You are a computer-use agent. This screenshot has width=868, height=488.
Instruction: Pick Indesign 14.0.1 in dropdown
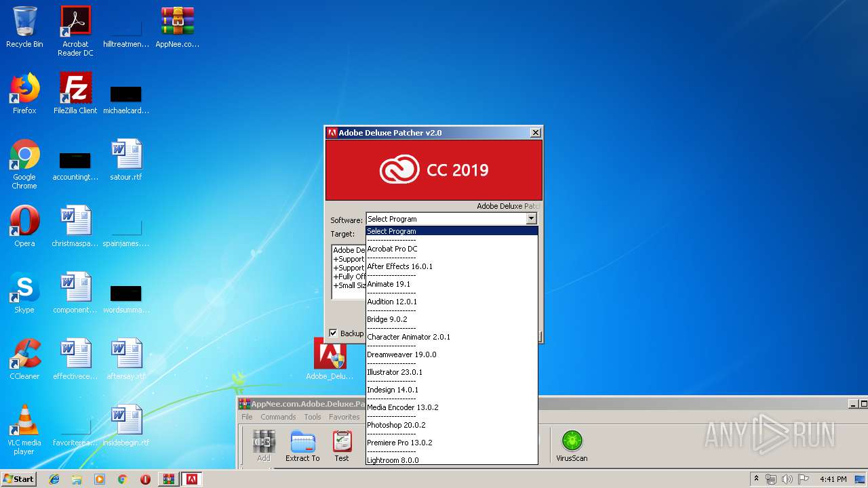pos(452,390)
